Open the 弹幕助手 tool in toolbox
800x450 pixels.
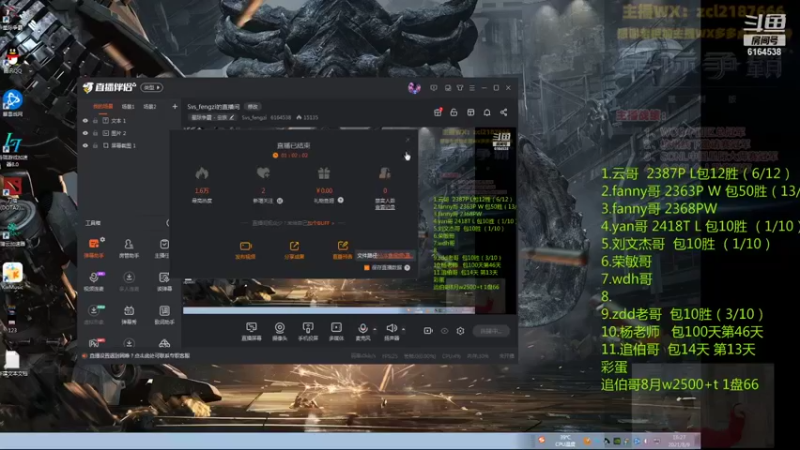point(94,248)
